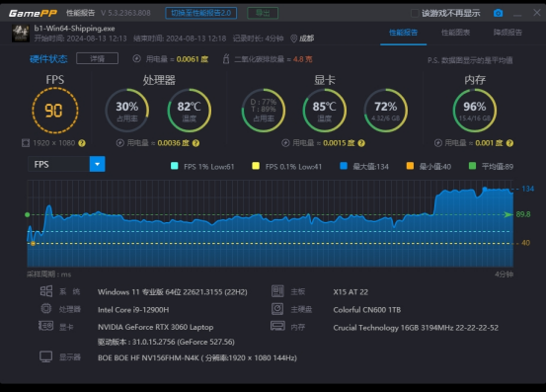The width and height of the screenshot is (546, 392).
Task: Click driver version 31.0.15.2756 text
Action: pyautogui.click(x=166, y=342)
